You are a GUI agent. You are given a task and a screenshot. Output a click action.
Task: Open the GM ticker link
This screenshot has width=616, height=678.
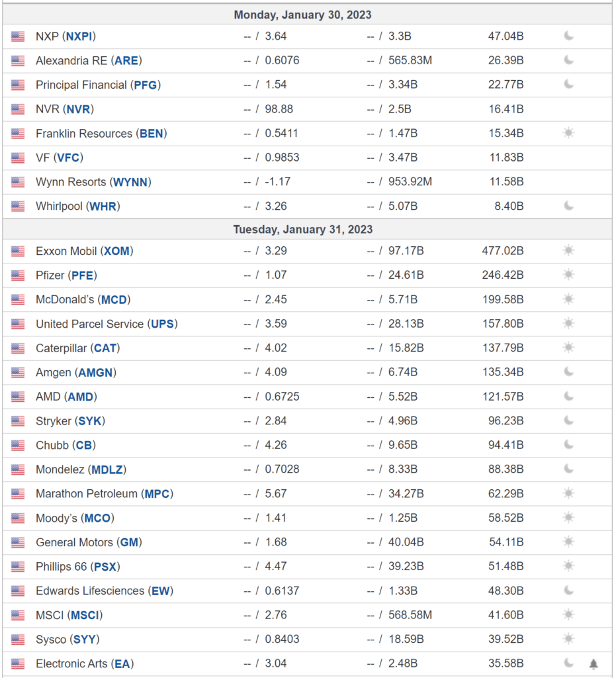pos(129,542)
